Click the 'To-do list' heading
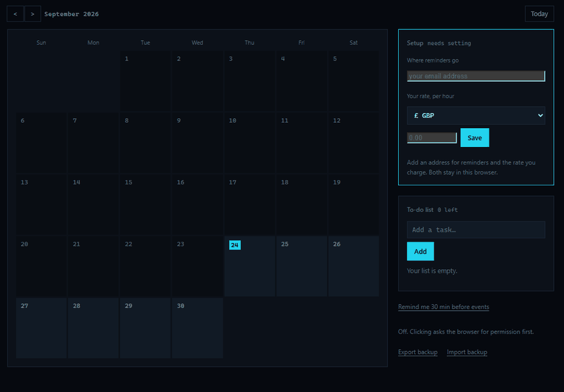Viewport: 564px width, 392px height. 420,209
